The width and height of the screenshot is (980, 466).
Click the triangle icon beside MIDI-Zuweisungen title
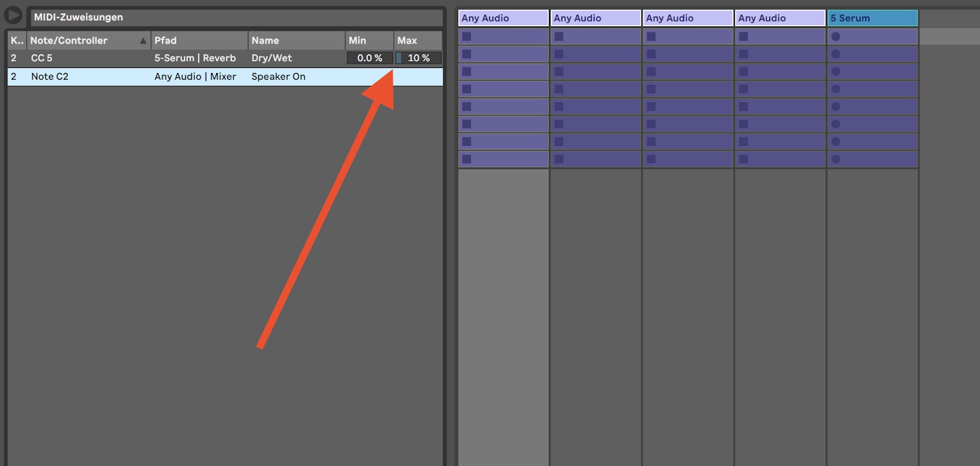tap(13, 15)
